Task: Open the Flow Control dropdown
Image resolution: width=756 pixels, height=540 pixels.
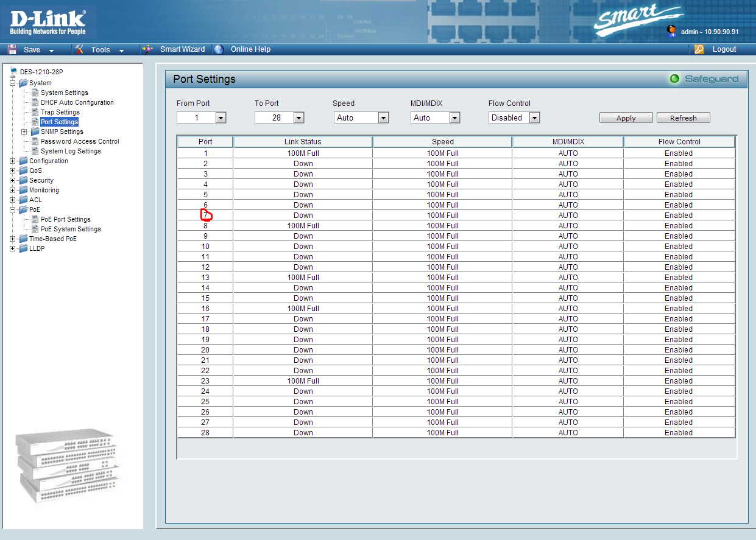Action: pos(534,117)
